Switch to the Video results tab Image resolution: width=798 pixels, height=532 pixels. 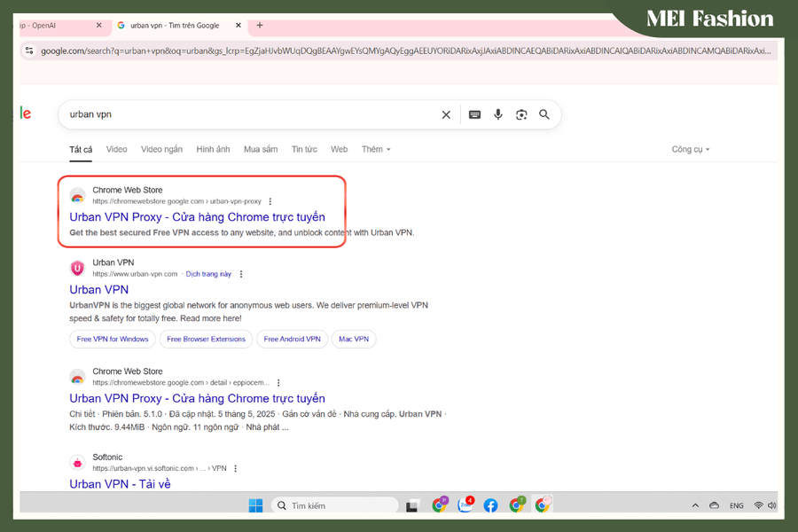tap(116, 149)
